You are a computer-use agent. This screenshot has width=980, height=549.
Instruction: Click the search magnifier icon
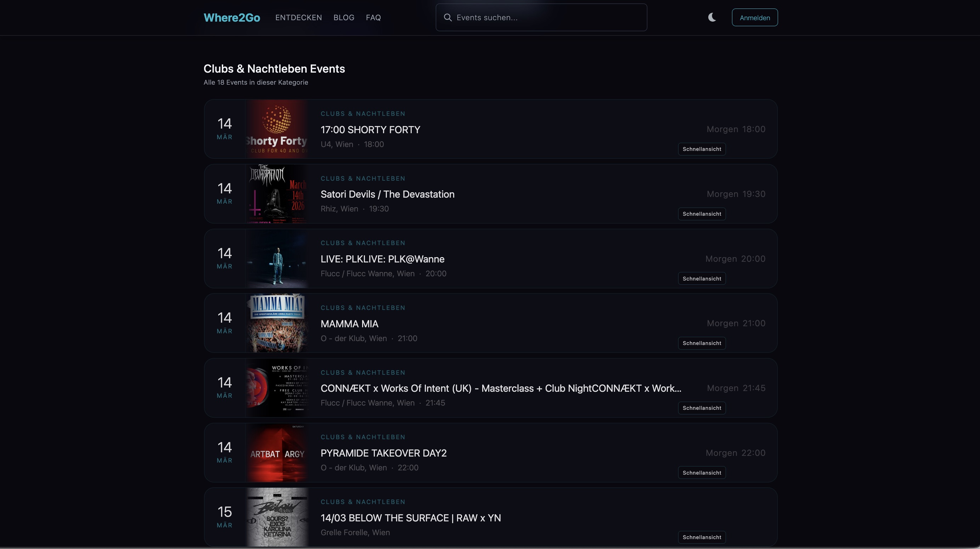448,17
